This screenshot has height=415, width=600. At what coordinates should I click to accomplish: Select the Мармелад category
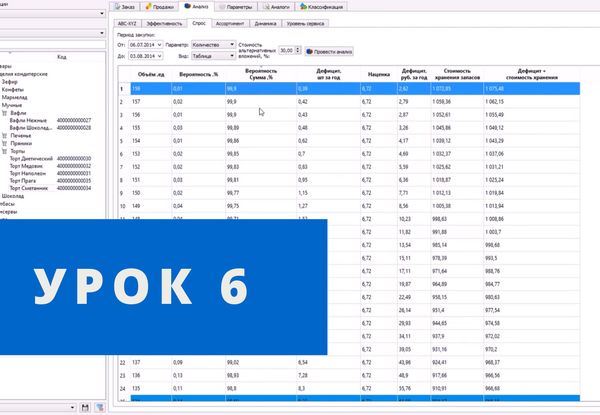[x=15, y=97]
